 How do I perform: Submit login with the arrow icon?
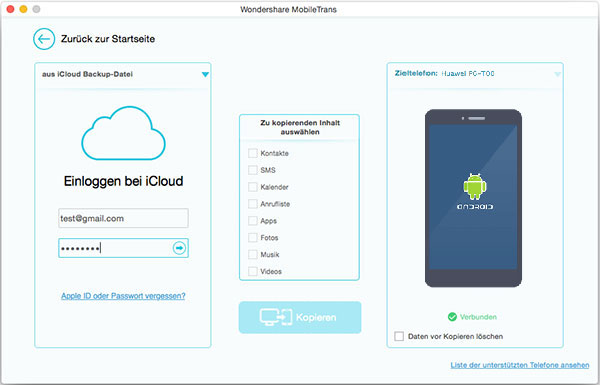point(179,248)
